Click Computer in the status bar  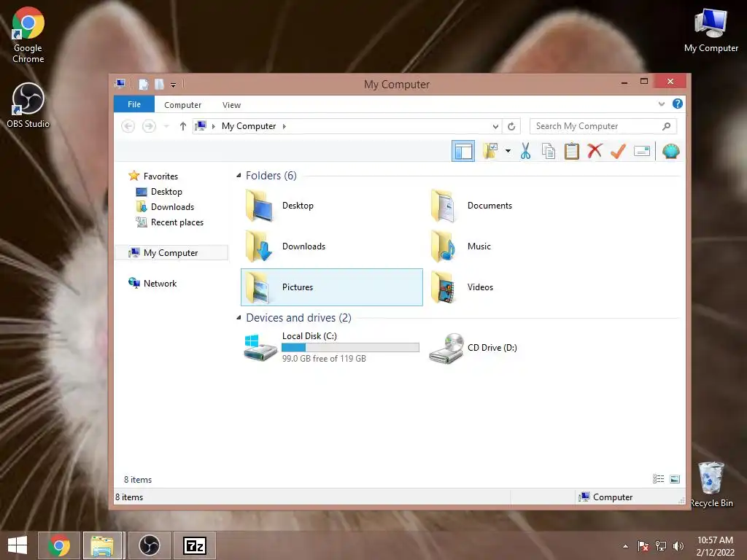click(x=605, y=497)
